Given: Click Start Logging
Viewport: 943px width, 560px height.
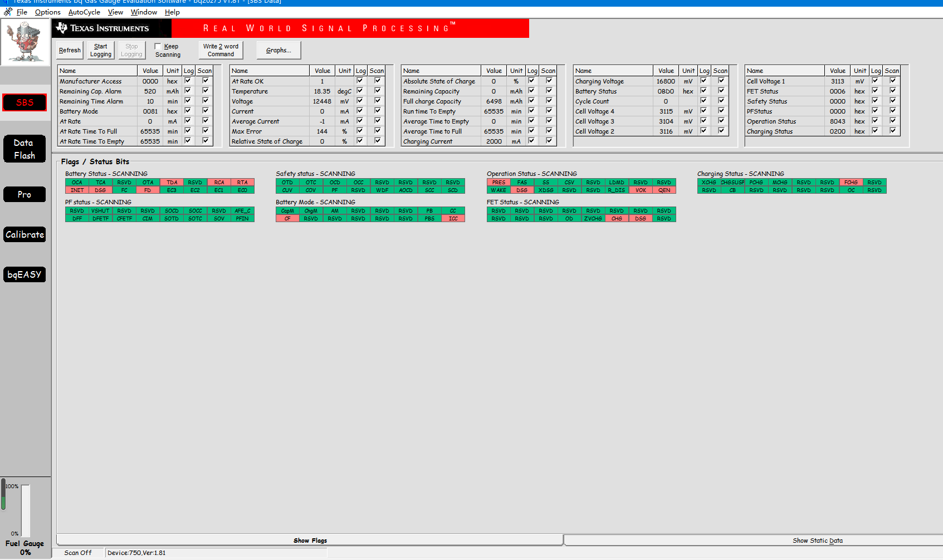Looking at the screenshot, I should (101, 50).
